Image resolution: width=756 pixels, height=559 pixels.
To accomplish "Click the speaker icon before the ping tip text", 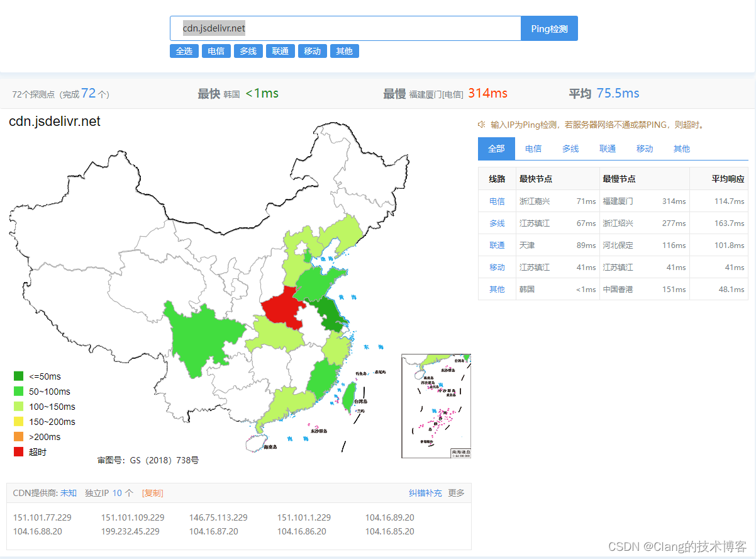I will point(481,124).
